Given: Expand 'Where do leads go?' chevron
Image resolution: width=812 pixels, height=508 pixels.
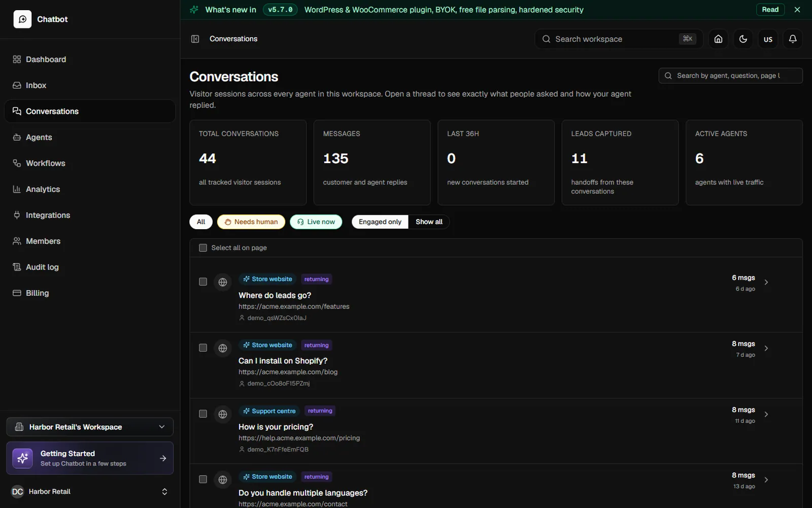Looking at the screenshot, I should coord(766,282).
